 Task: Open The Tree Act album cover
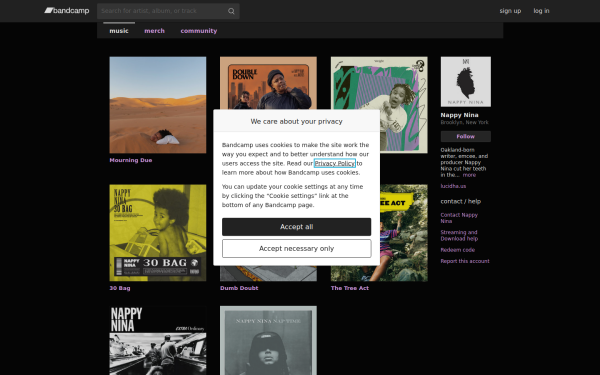click(x=404, y=233)
